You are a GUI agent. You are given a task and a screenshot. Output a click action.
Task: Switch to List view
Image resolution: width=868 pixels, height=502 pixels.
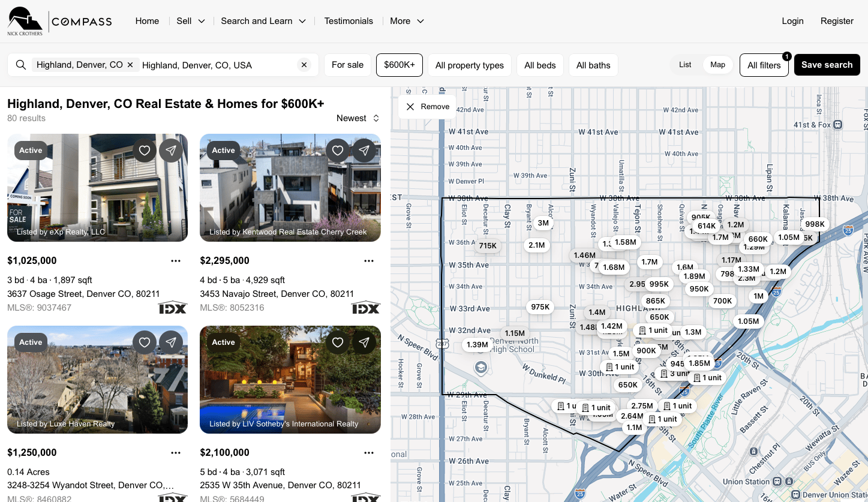tap(685, 65)
